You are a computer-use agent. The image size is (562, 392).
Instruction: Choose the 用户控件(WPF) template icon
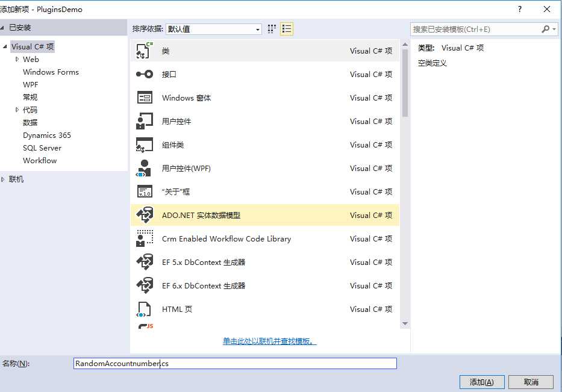(x=144, y=168)
